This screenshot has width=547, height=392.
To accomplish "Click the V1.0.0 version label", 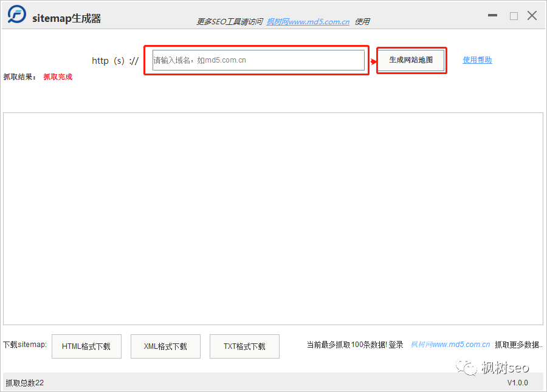I will click(x=518, y=383).
